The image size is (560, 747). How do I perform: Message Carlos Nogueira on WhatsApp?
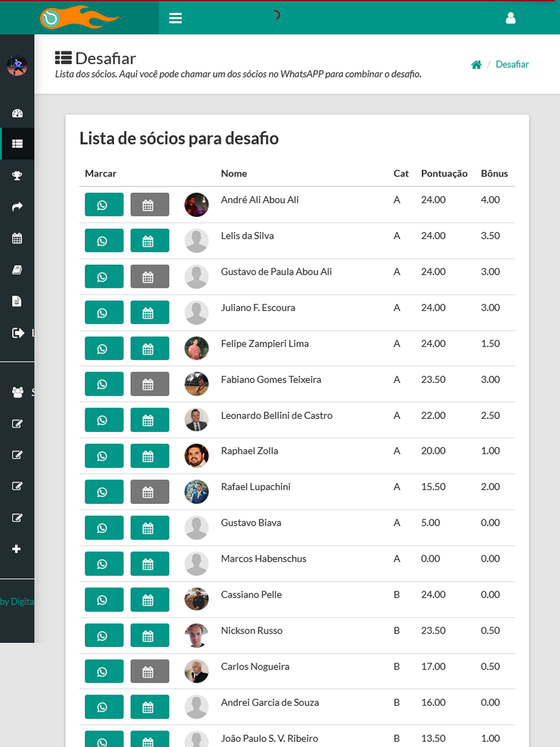coord(104,671)
